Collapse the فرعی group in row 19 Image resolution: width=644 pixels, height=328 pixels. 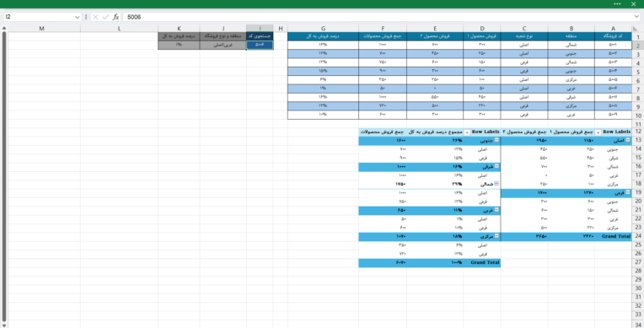(x=628, y=192)
